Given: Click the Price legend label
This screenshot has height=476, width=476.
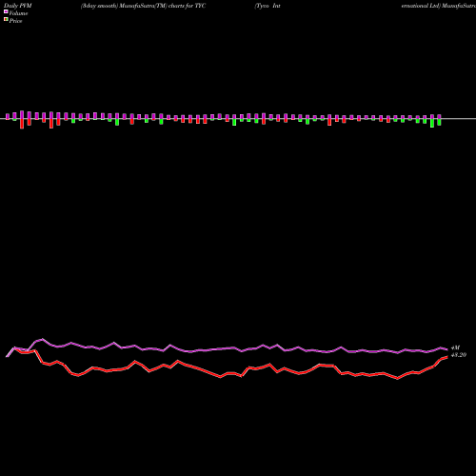Looking at the screenshot, I should (15, 21).
